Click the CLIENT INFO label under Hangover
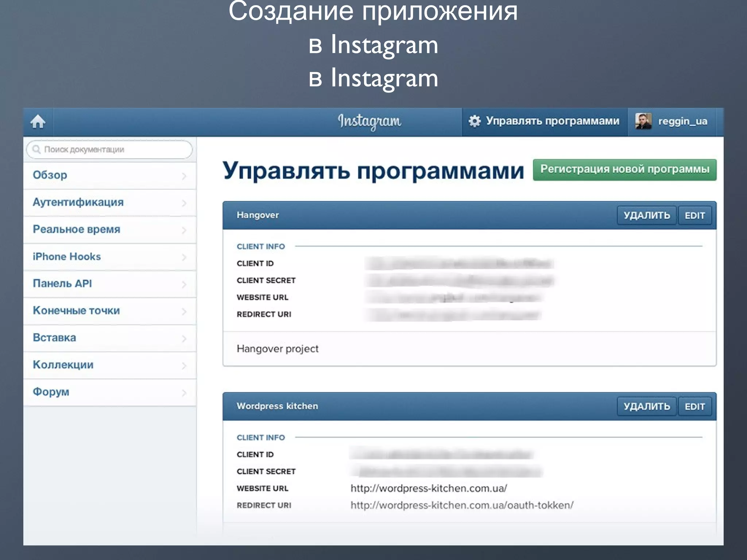Image resolution: width=747 pixels, height=560 pixels. [x=260, y=246]
